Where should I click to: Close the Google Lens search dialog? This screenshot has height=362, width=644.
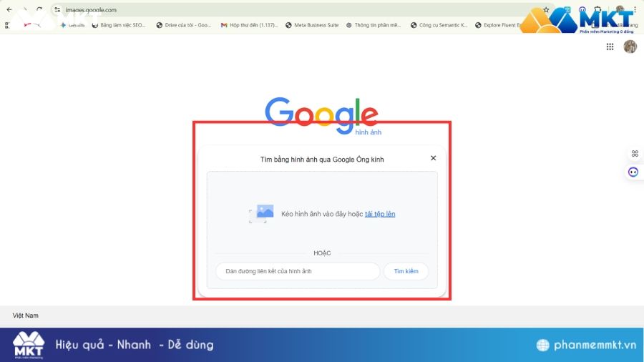tap(434, 158)
